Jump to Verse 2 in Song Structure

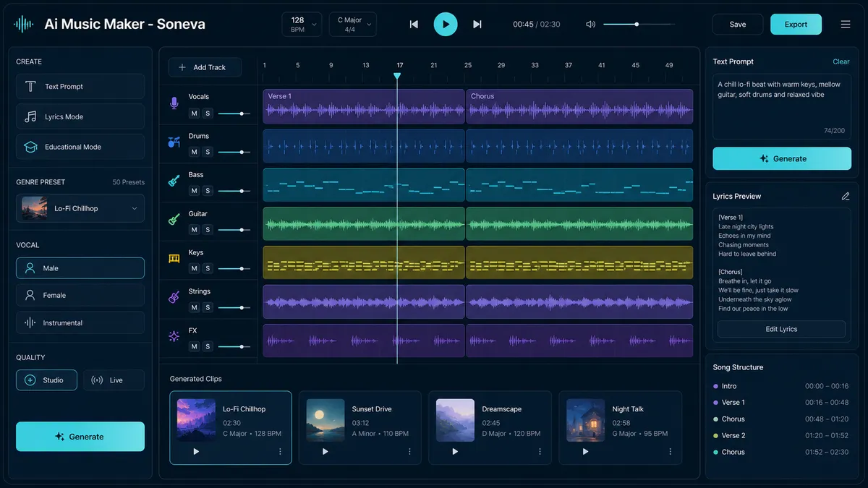pyautogui.click(x=780, y=435)
